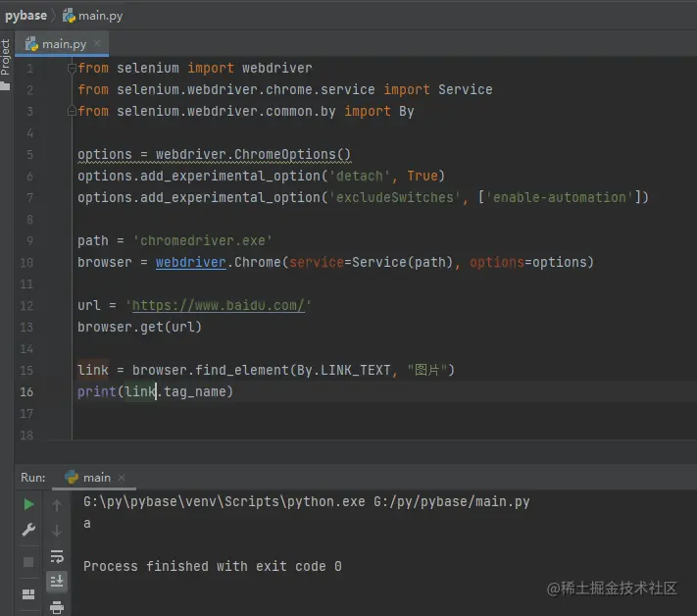Viewport: 697px width, 616px height.
Task: Toggle soft-wrap in Run console
Action: tap(57, 556)
